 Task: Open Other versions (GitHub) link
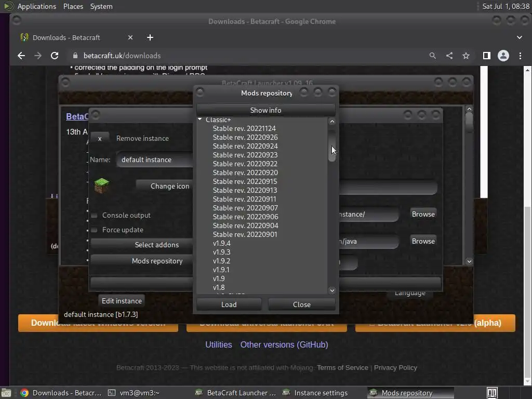[284, 345]
